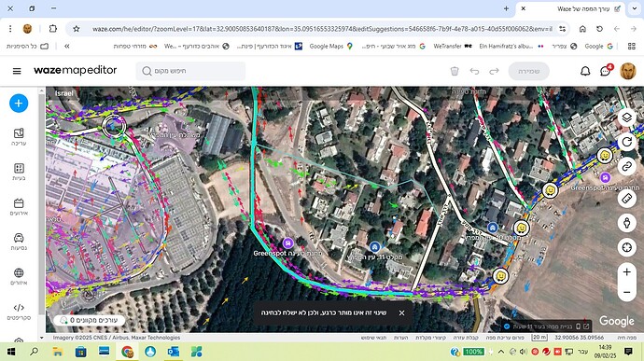Open the user profile avatar in the editor
Screen dimensions: 644x361
pos(628,71)
